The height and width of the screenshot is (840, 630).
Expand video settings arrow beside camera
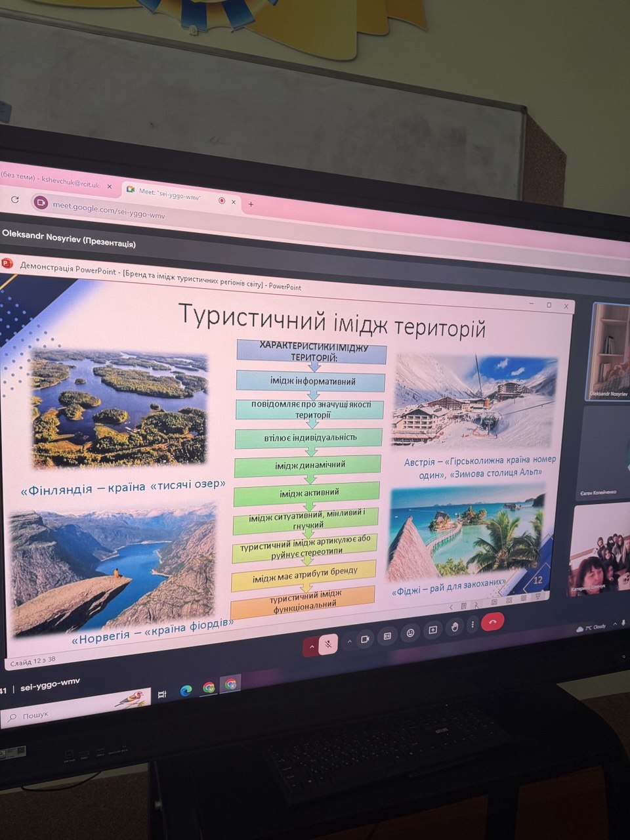point(349,641)
